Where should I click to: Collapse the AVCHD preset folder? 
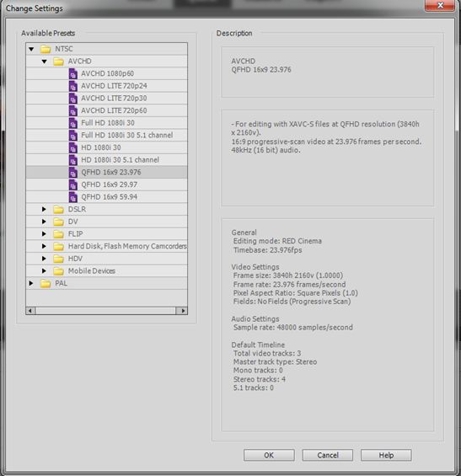point(45,62)
